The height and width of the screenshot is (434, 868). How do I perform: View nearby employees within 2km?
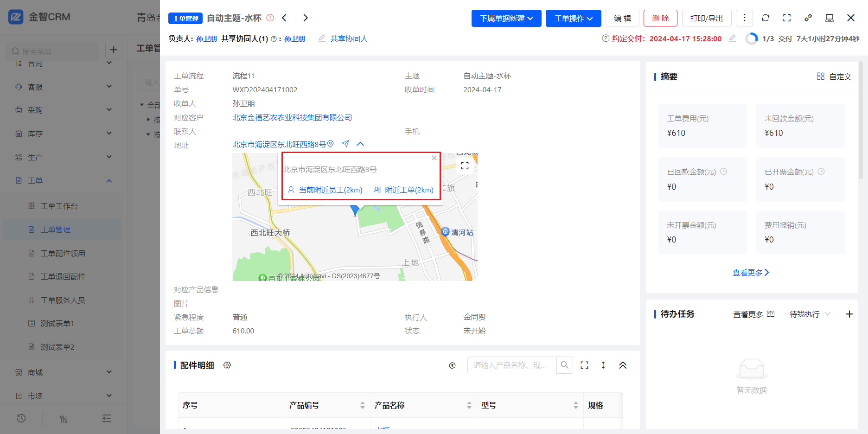[325, 190]
